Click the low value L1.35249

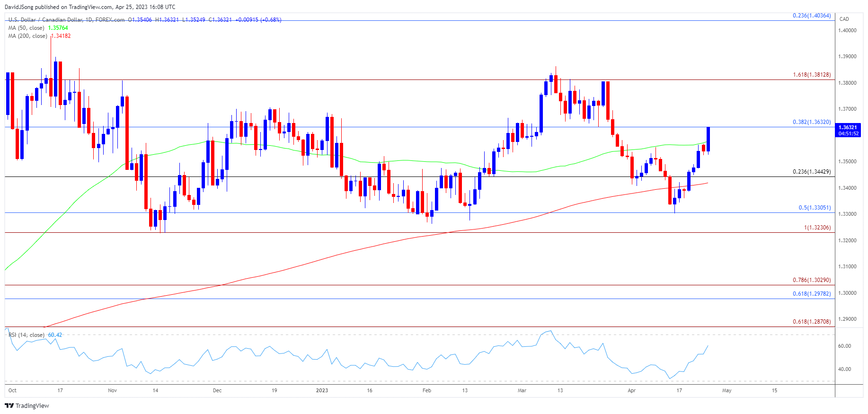point(194,20)
